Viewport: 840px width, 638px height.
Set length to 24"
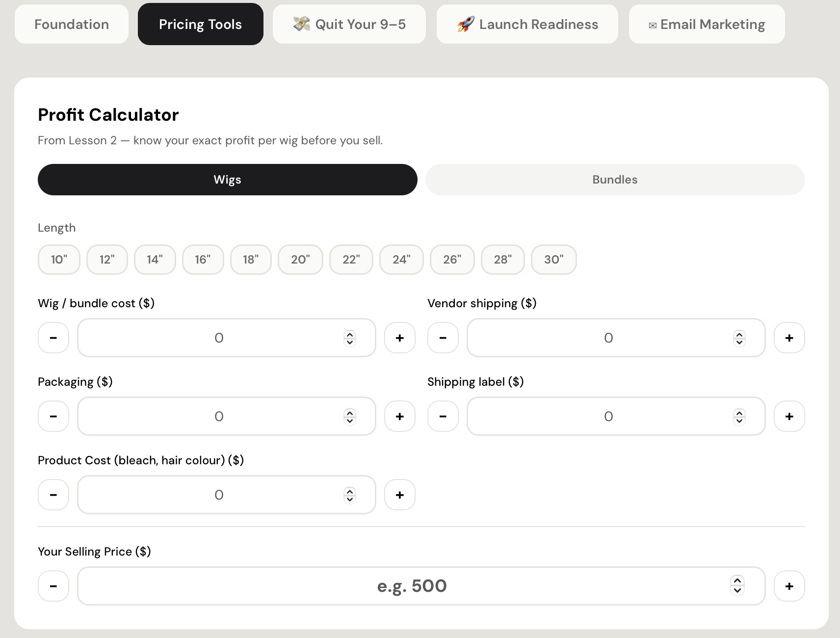401,260
